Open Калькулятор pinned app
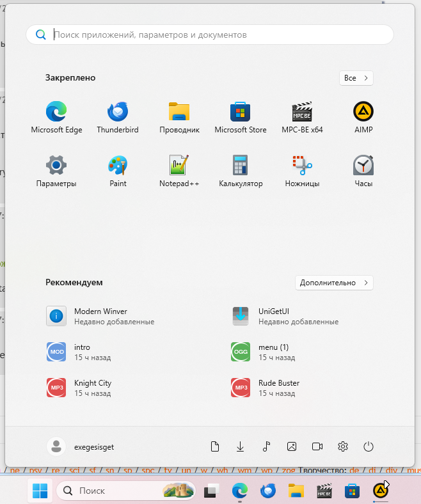The height and width of the screenshot is (504, 421). (241, 171)
